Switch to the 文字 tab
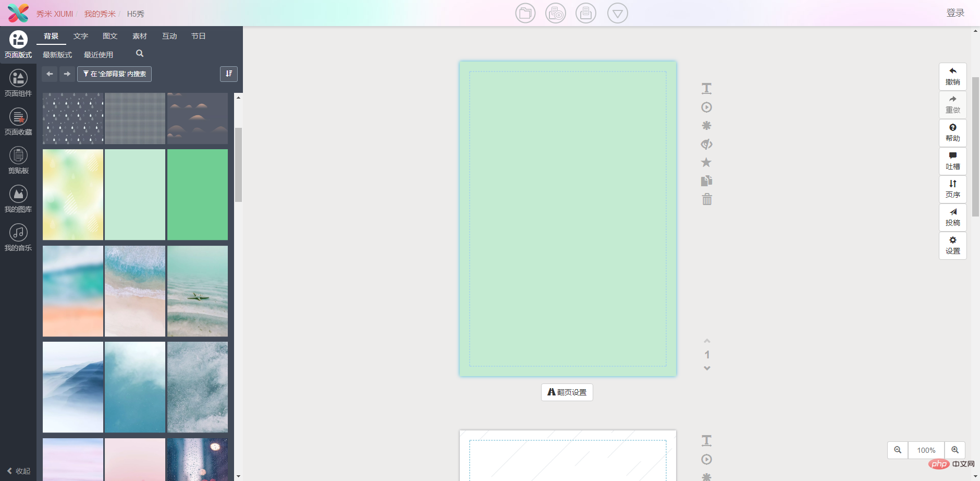This screenshot has height=481, width=980. tap(81, 36)
